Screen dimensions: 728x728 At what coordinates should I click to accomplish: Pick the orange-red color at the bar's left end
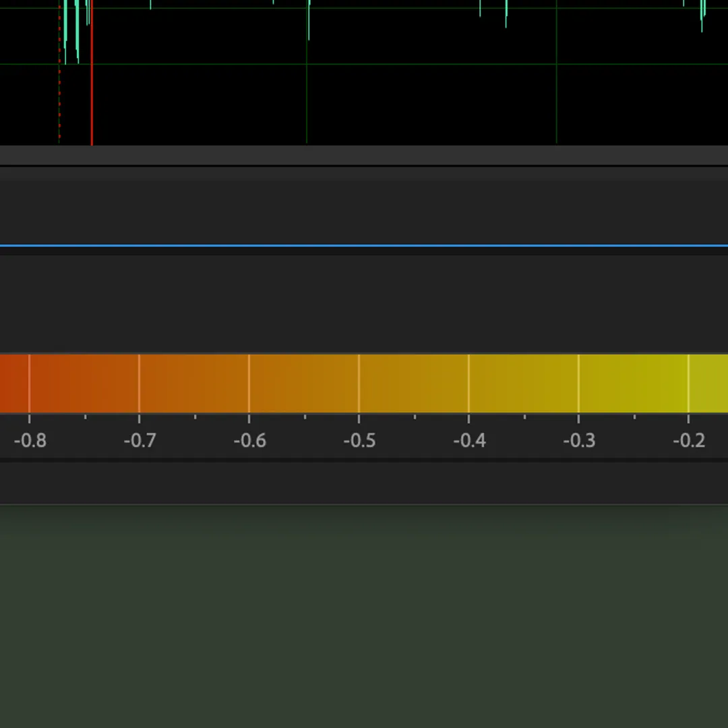point(8,383)
